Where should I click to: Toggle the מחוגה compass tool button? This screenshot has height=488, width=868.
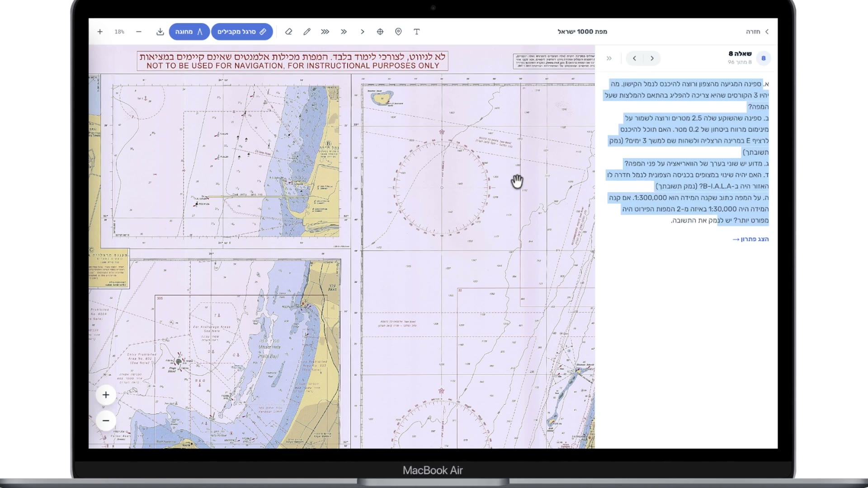(x=189, y=32)
